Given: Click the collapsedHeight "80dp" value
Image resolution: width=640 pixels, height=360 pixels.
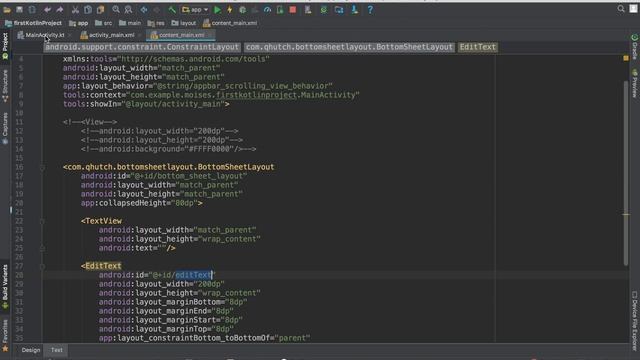Looking at the screenshot, I should [184, 203].
